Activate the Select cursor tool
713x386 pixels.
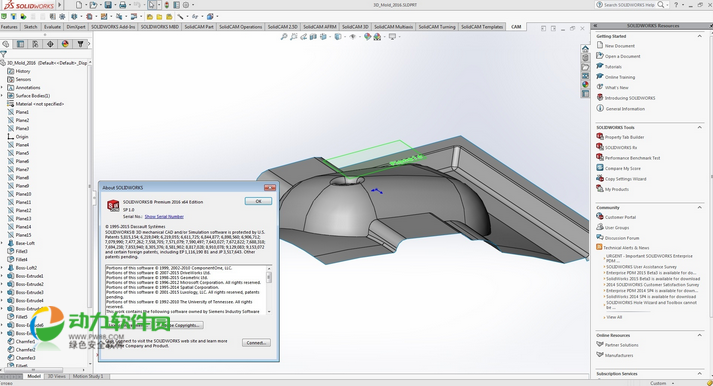(151, 5)
